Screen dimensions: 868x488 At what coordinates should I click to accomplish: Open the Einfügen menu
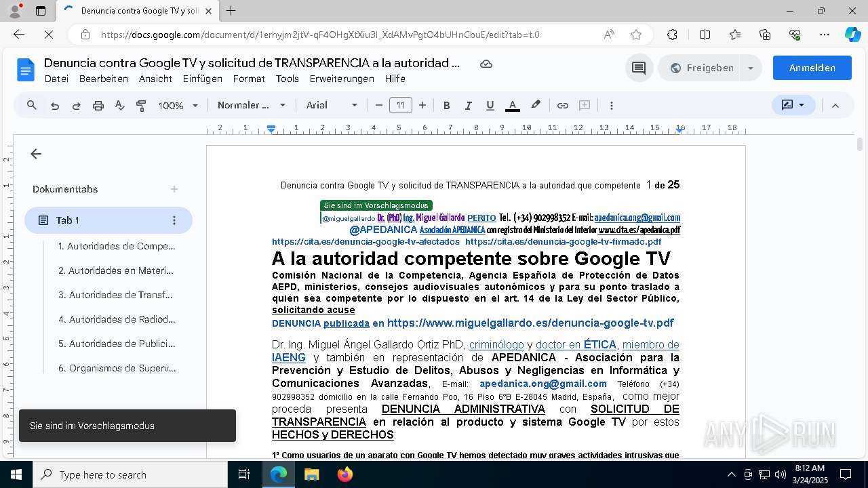[203, 79]
